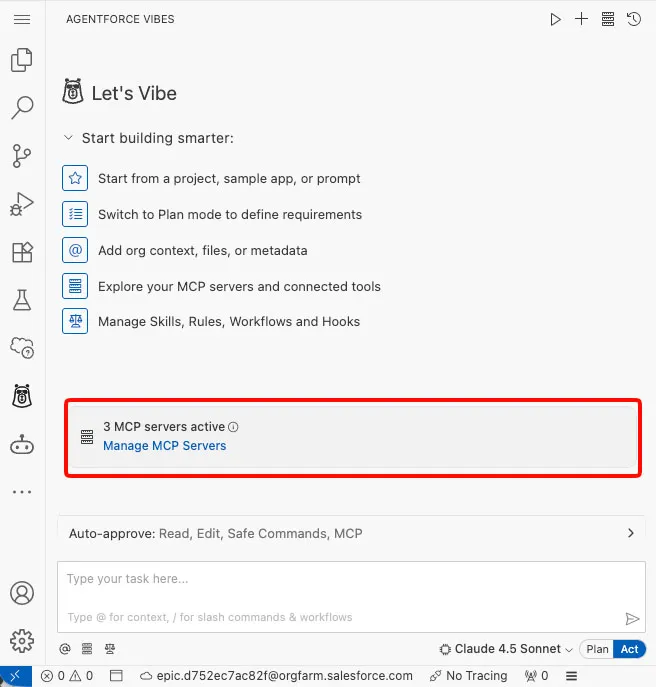Image resolution: width=656 pixels, height=687 pixels.
Task: Click Explore your MCP servers and connected tools
Action: point(239,287)
